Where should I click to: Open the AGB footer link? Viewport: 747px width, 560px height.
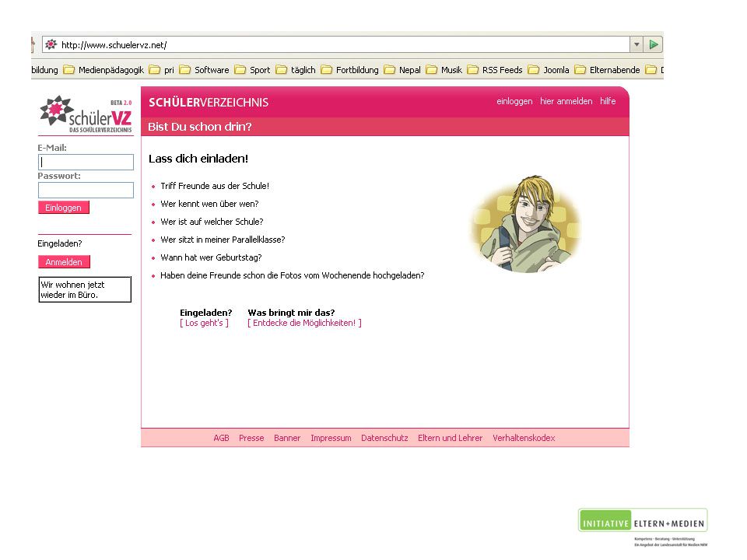click(x=221, y=438)
